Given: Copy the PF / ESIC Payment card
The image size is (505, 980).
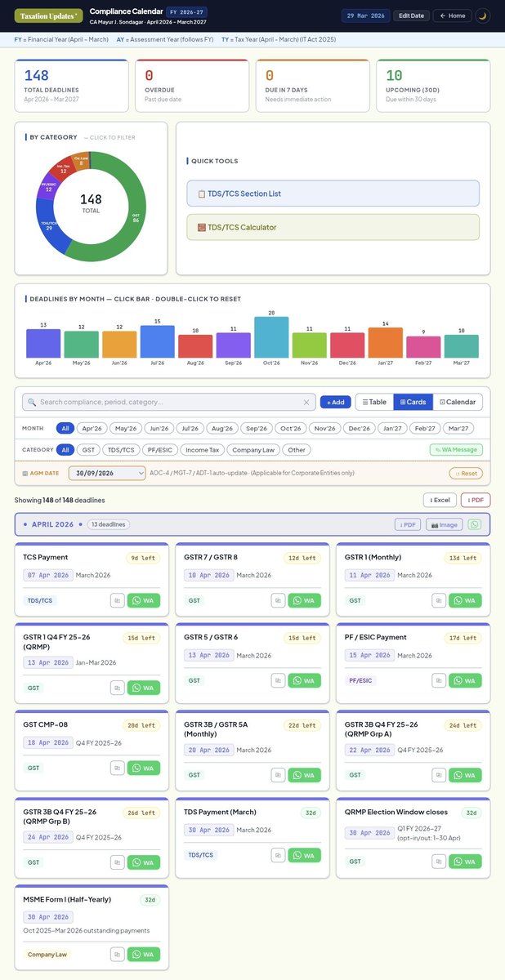Looking at the screenshot, I should point(439,680).
